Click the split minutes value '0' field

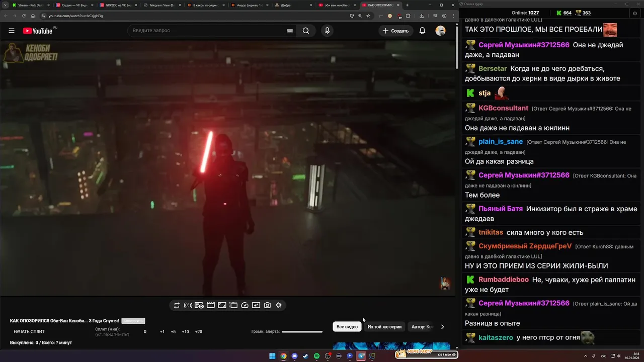tap(145, 332)
